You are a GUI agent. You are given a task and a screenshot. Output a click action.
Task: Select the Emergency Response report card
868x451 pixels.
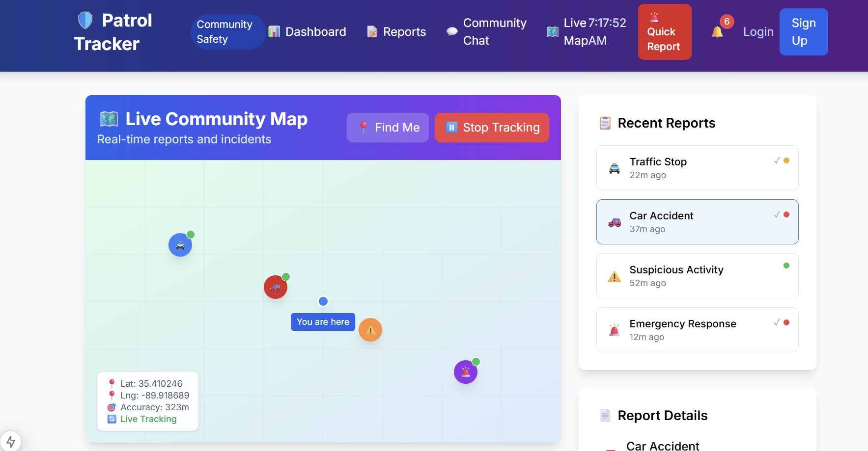coord(697,330)
